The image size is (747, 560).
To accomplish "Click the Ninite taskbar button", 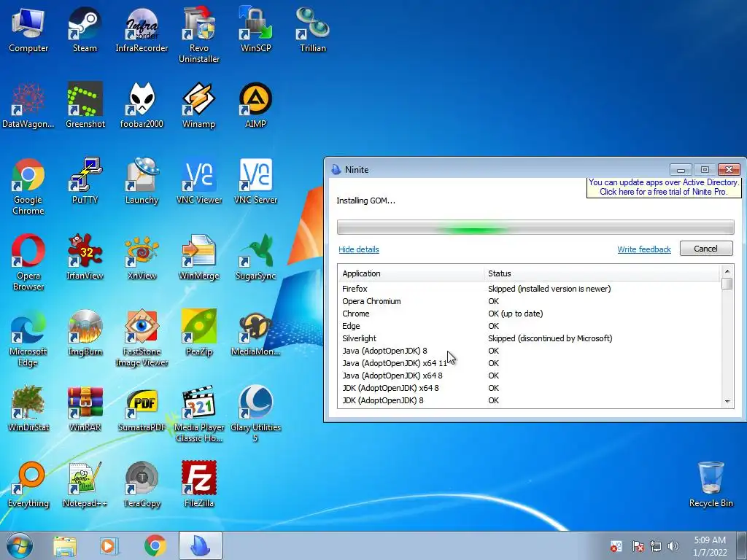I will click(201, 545).
